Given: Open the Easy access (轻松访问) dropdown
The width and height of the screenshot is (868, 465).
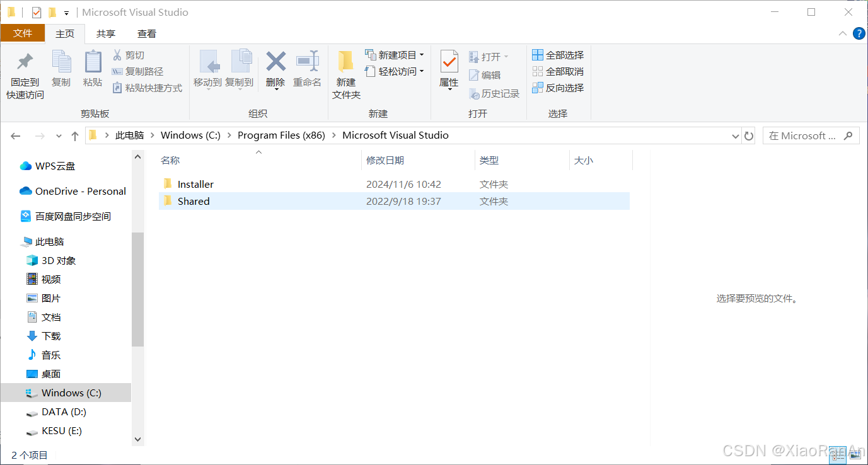Looking at the screenshot, I should [395, 71].
